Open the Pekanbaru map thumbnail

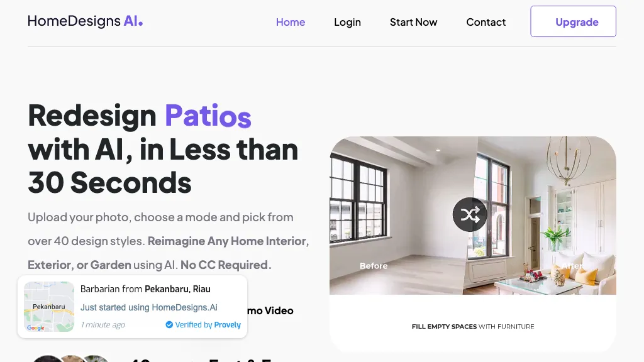pyautogui.click(x=49, y=306)
